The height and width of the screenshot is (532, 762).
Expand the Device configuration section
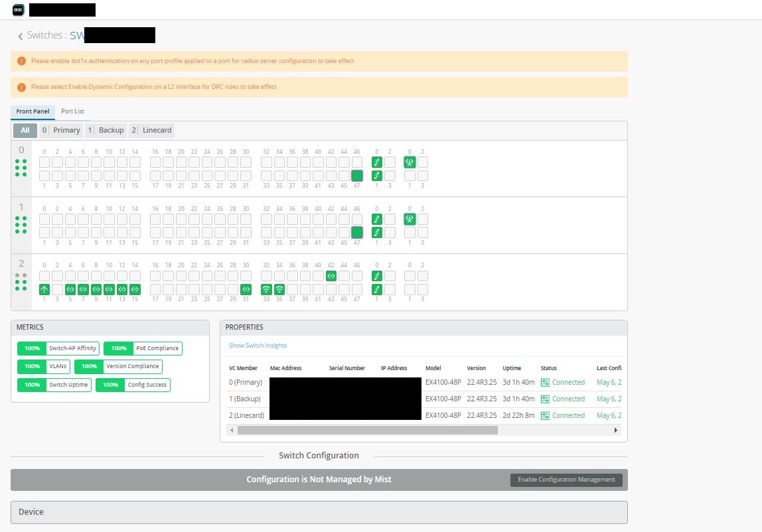pos(319,512)
